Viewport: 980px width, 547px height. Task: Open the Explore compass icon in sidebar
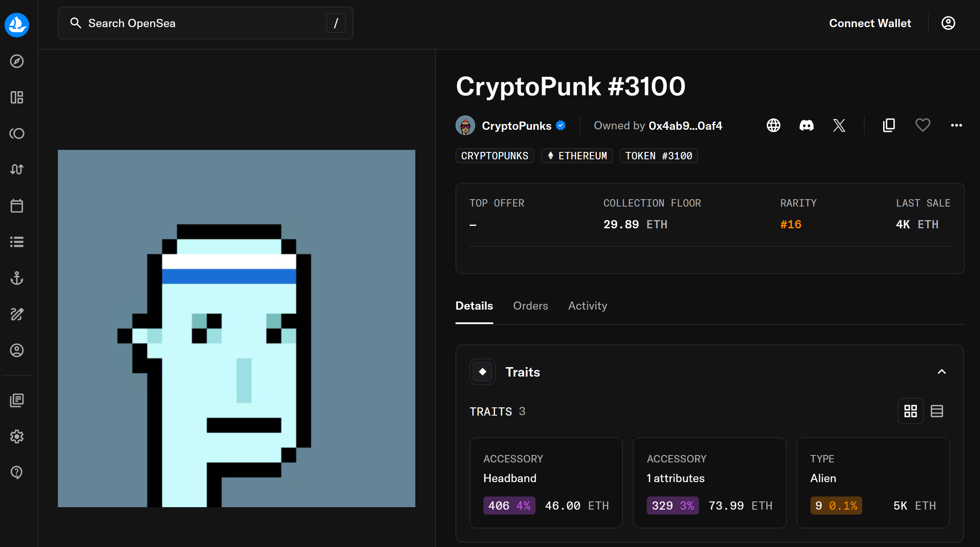tap(17, 61)
